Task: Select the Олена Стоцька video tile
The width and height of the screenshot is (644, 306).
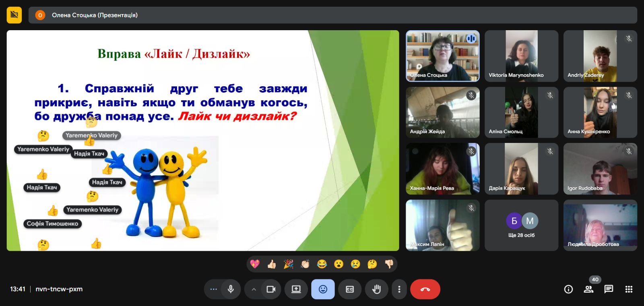Action: coord(442,56)
